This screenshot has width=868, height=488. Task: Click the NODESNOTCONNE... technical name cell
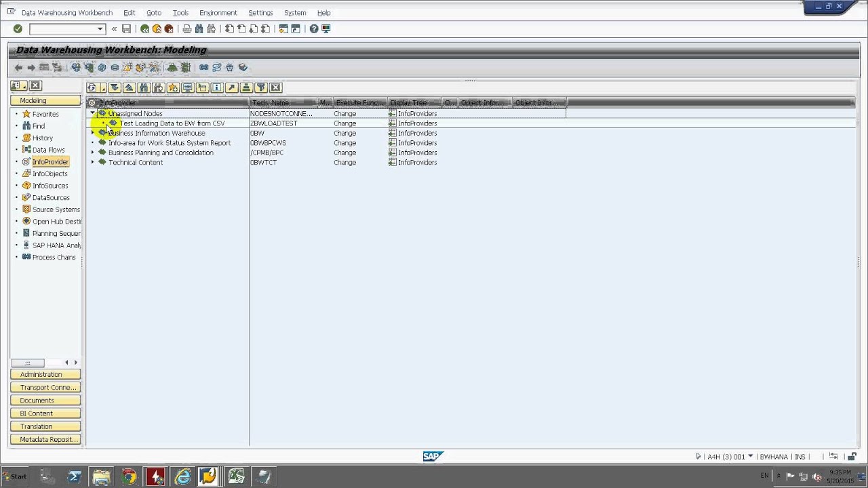pos(281,114)
